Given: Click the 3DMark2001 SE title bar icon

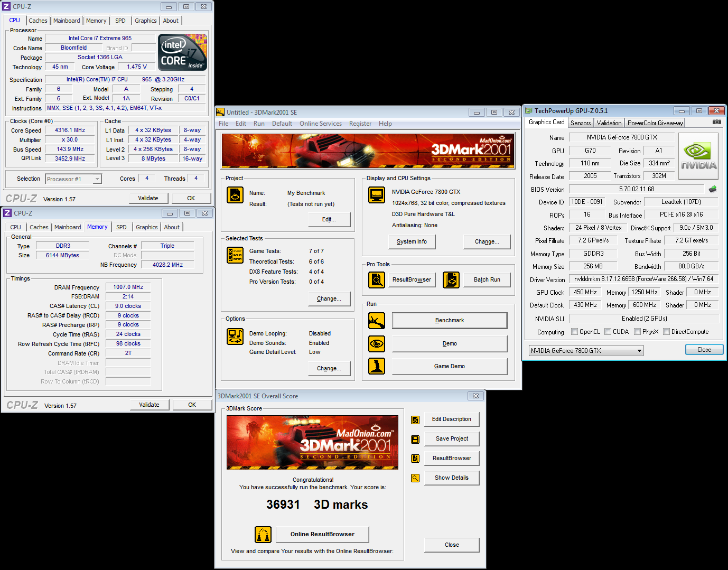Looking at the screenshot, I should (x=220, y=112).
